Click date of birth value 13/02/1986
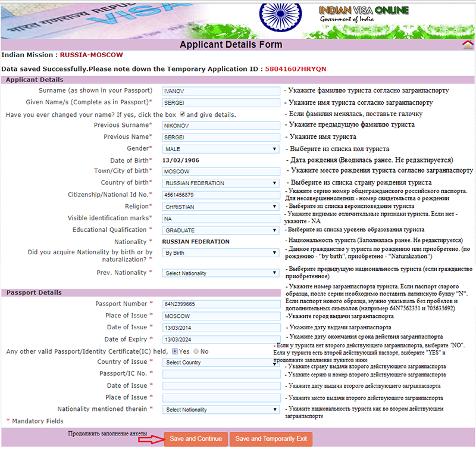This screenshot has height=452, width=476. pos(181,160)
